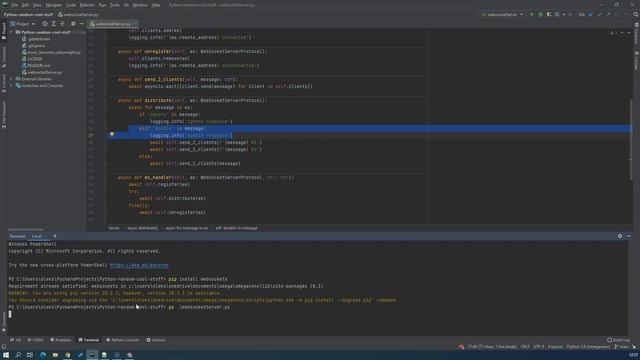640x360 pixels.
Task: Click the expand all icon in Project panel
Action: tap(53, 24)
